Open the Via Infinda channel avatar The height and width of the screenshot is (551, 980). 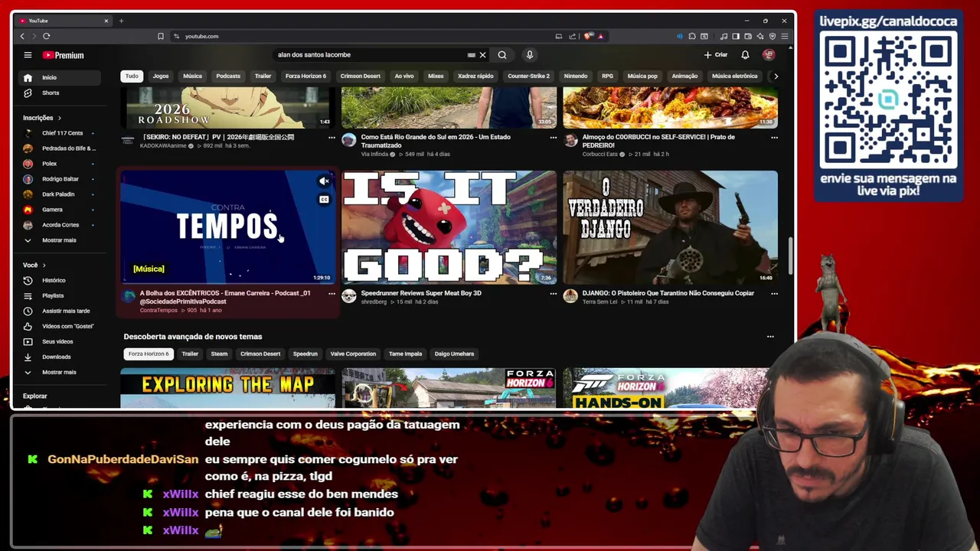coord(349,140)
